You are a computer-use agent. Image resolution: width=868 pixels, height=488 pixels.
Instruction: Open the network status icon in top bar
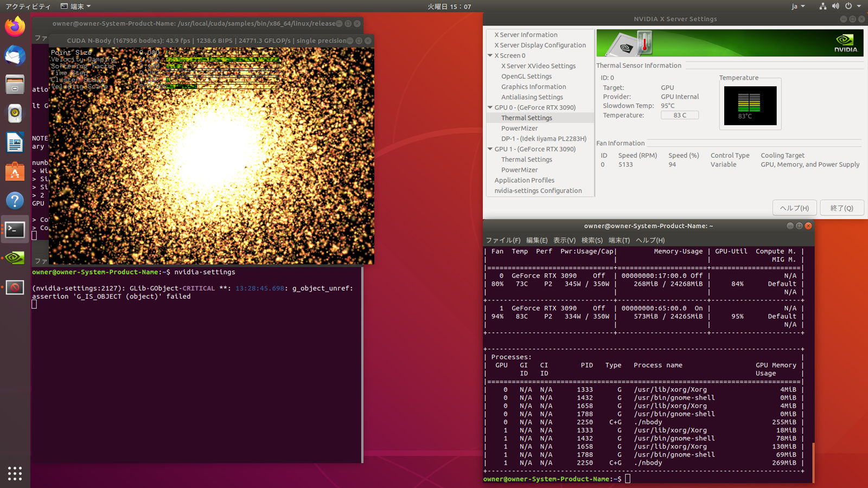pyautogui.click(x=822, y=7)
